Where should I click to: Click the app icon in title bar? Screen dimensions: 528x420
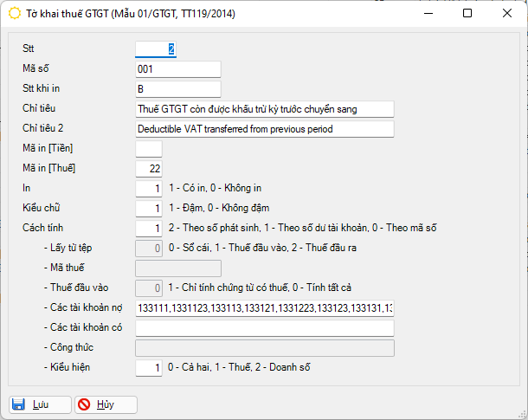click(x=13, y=14)
